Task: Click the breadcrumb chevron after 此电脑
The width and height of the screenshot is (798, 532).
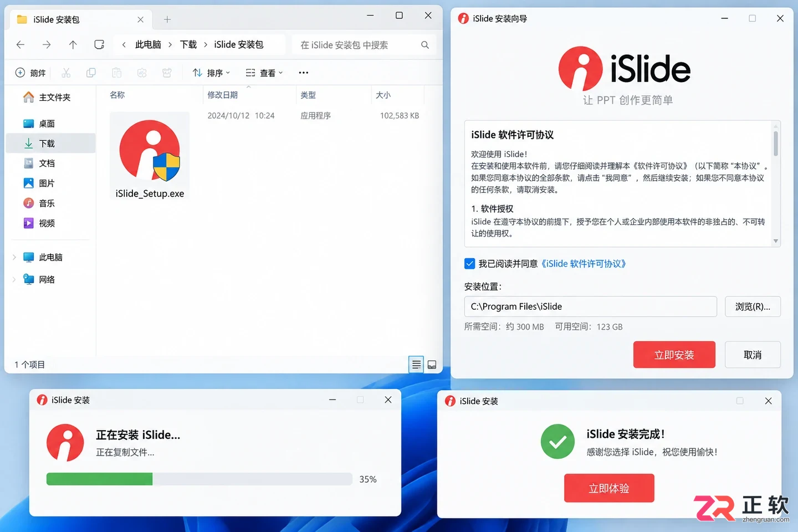Action: (x=170, y=45)
